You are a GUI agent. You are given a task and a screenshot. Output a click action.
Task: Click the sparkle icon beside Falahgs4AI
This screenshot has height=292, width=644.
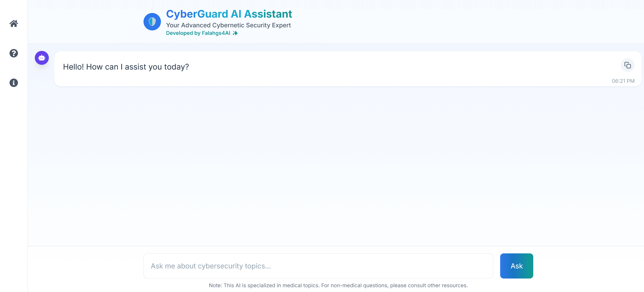pos(235,33)
